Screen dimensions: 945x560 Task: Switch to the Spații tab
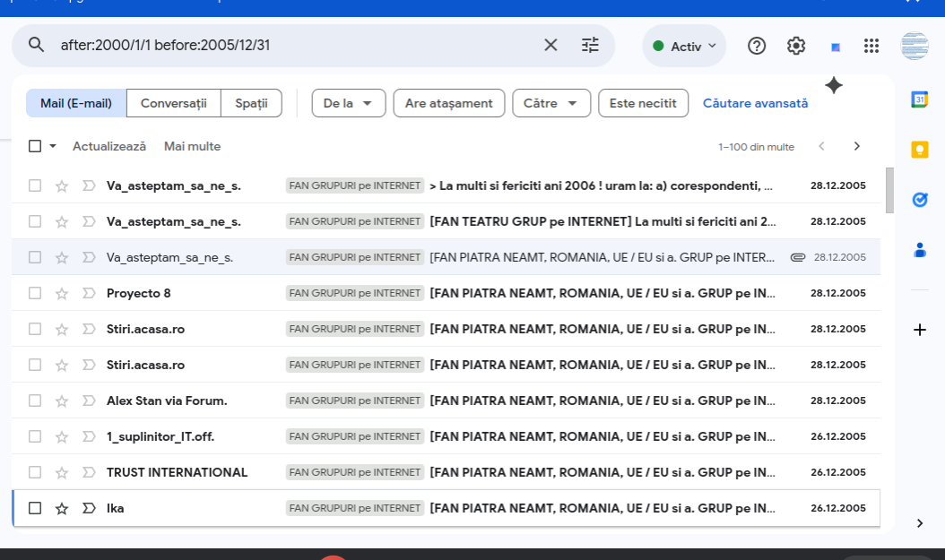[x=251, y=103]
